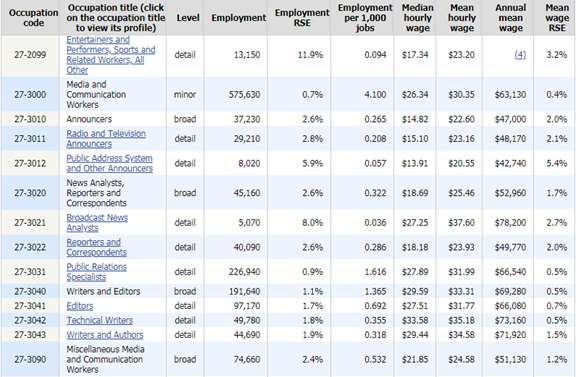Click annual mean wage $73,160

point(510,320)
